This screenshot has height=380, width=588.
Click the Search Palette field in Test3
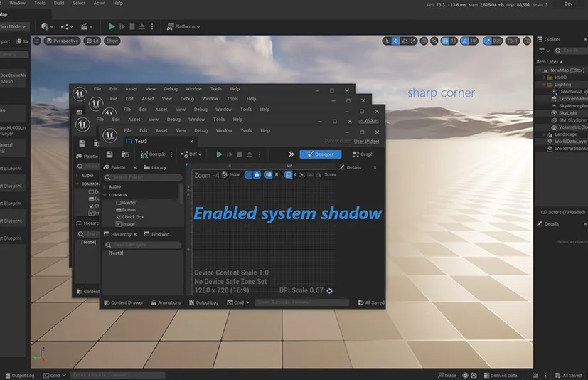[x=142, y=177]
